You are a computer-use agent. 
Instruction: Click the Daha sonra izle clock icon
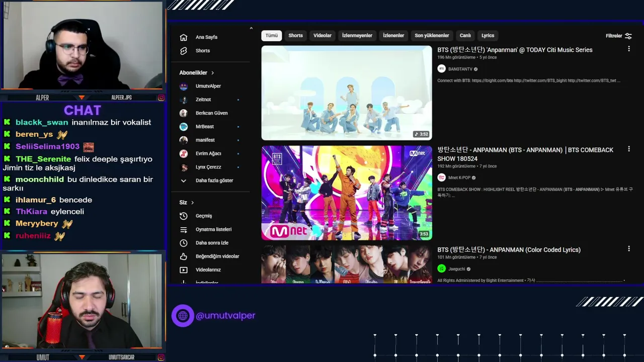(184, 243)
